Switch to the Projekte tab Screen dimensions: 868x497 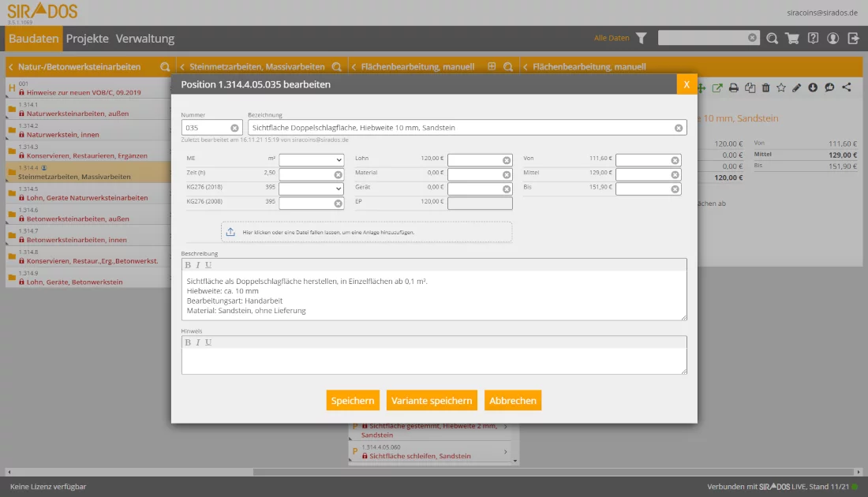pyautogui.click(x=87, y=39)
